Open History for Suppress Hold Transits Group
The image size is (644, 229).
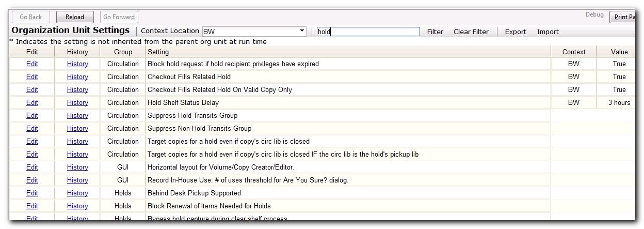[x=77, y=115]
